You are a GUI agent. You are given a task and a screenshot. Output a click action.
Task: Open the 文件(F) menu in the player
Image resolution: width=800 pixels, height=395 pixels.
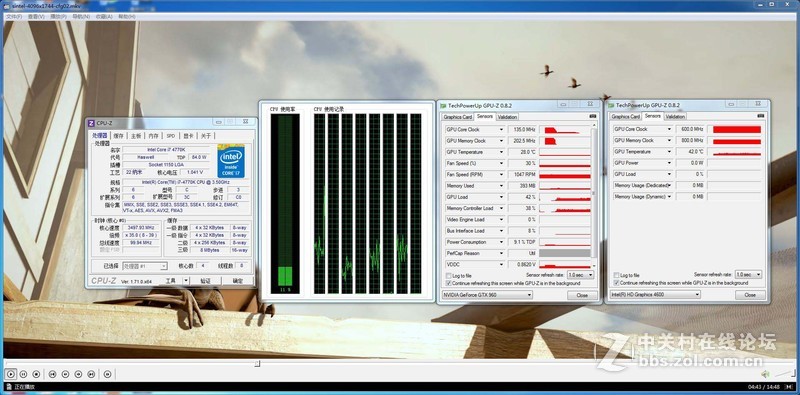click(x=14, y=16)
